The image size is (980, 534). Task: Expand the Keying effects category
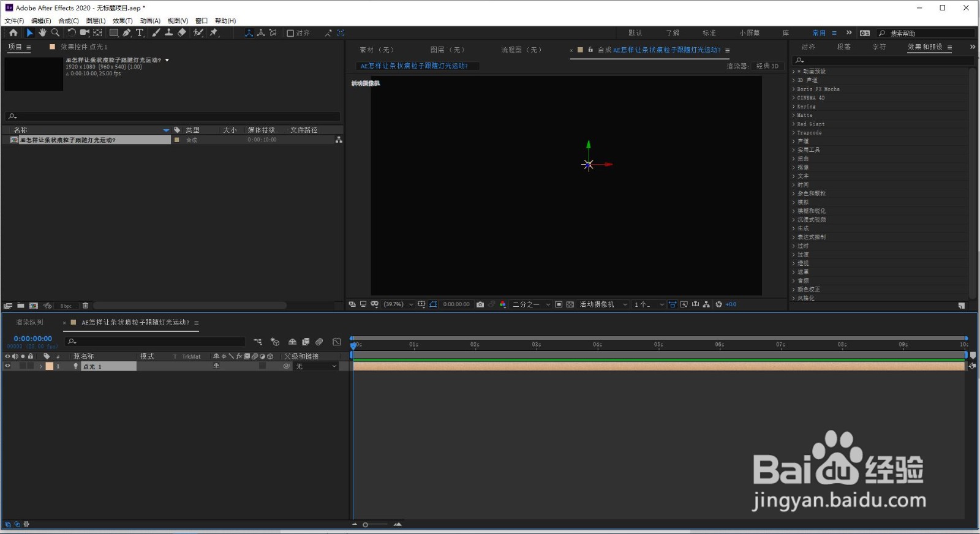click(x=794, y=107)
